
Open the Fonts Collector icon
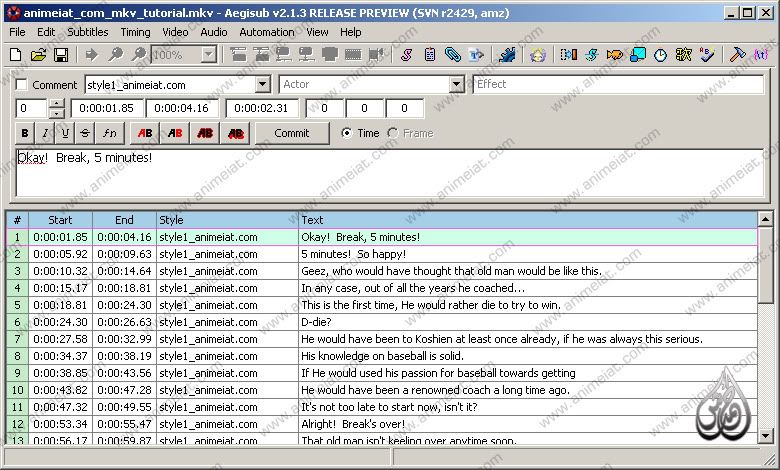(476, 55)
